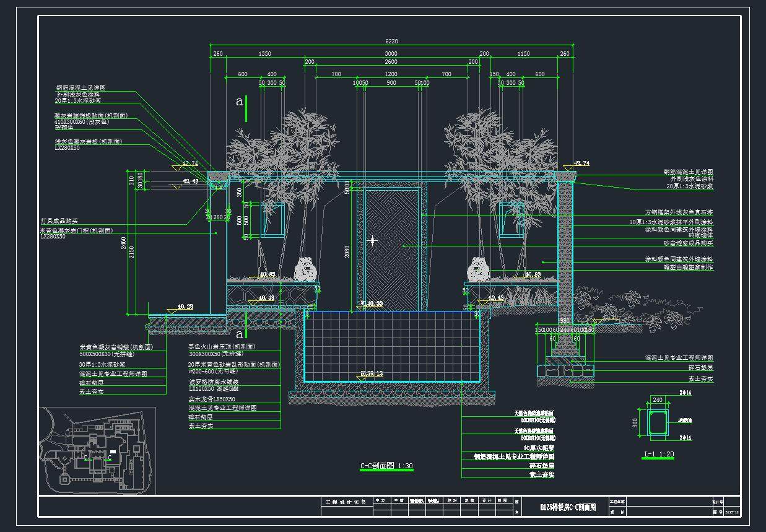The height and width of the screenshot is (532, 766).
Task: Click the tiled pool wall grid area
Action: pos(391,346)
